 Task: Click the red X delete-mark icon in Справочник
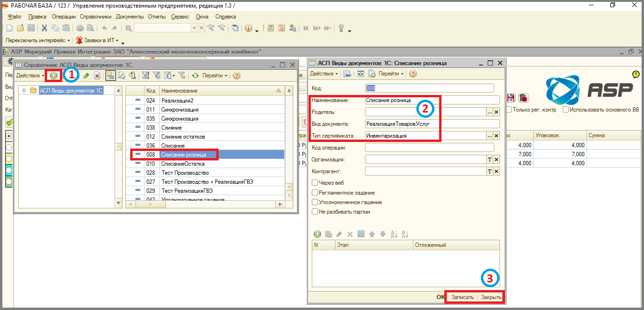click(97, 75)
